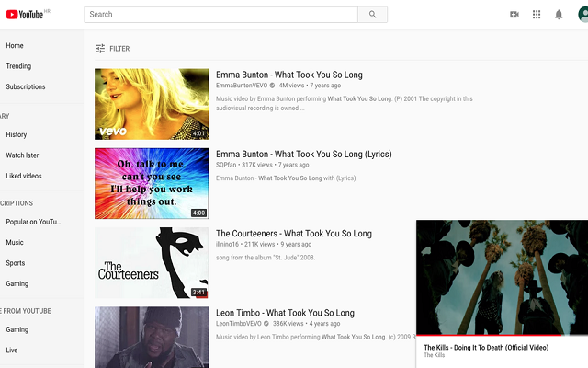Open illnino16 channel link
588x368 pixels.
(x=227, y=244)
